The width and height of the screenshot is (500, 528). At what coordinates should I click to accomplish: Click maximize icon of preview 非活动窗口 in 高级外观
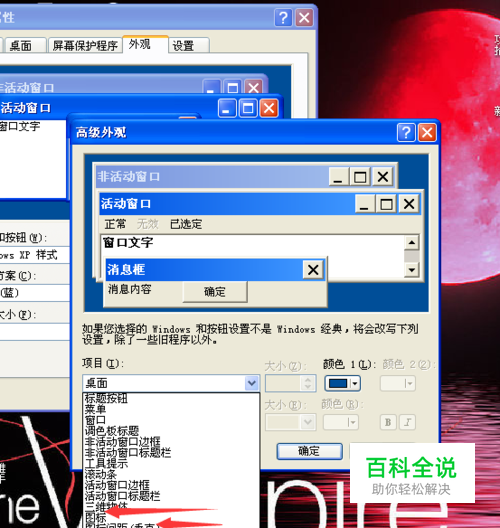tap(360, 176)
